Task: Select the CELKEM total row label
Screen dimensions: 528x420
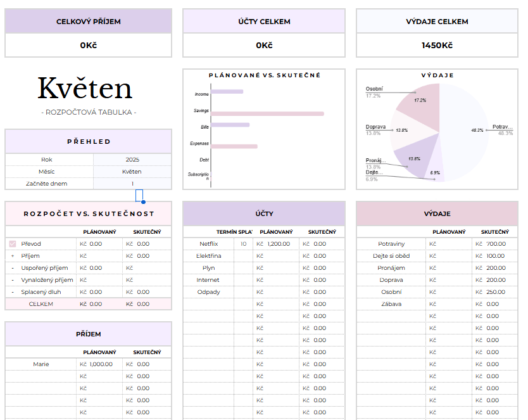Action: [x=41, y=304]
